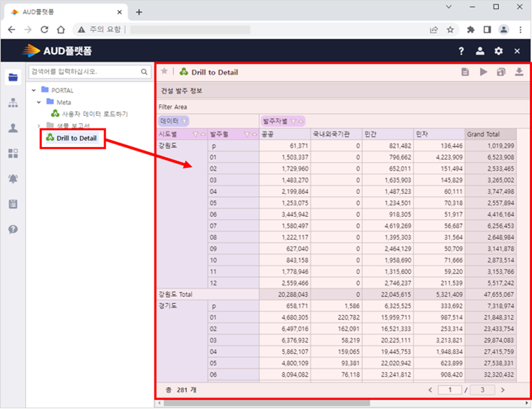Go to the next page of results

pos(503,390)
